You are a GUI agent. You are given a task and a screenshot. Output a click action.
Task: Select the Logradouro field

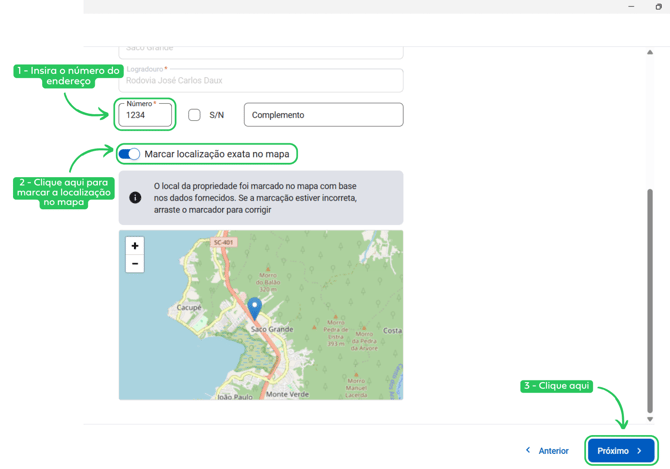click(261, 80)
